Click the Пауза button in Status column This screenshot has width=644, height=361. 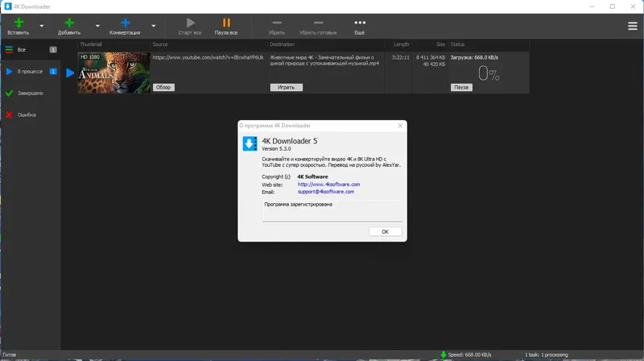461,87
